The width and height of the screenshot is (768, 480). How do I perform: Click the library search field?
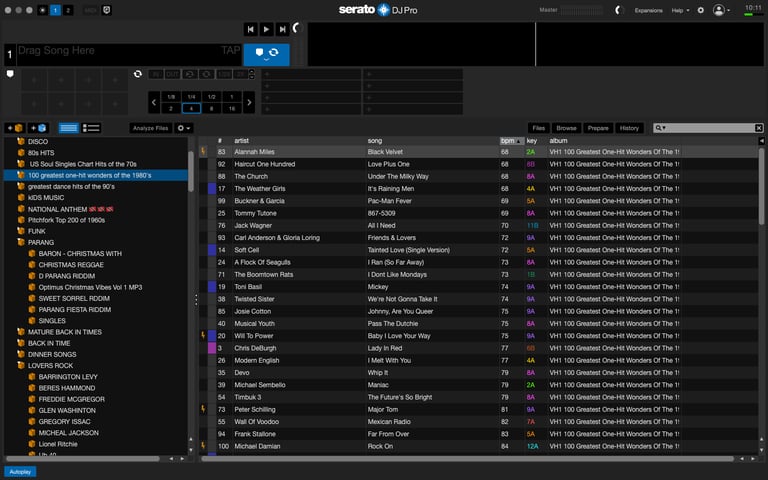pyautogui.click(x=710, y=128)
